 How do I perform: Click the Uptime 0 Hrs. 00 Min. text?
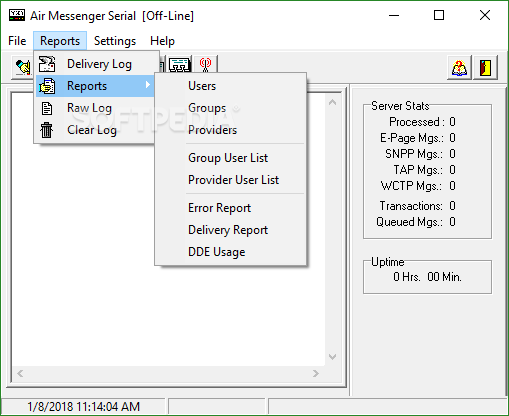[427, 277]
